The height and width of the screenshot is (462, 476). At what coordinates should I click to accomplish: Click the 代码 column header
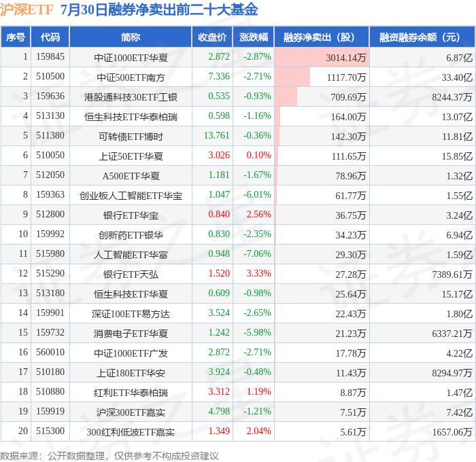pyautogui.click(x=50, y=37)
